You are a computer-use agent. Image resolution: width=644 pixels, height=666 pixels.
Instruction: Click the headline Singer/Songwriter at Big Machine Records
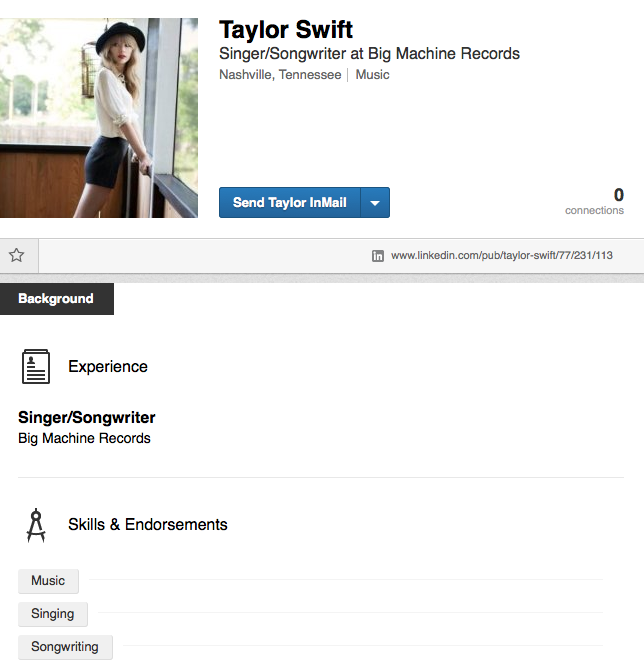369,54
